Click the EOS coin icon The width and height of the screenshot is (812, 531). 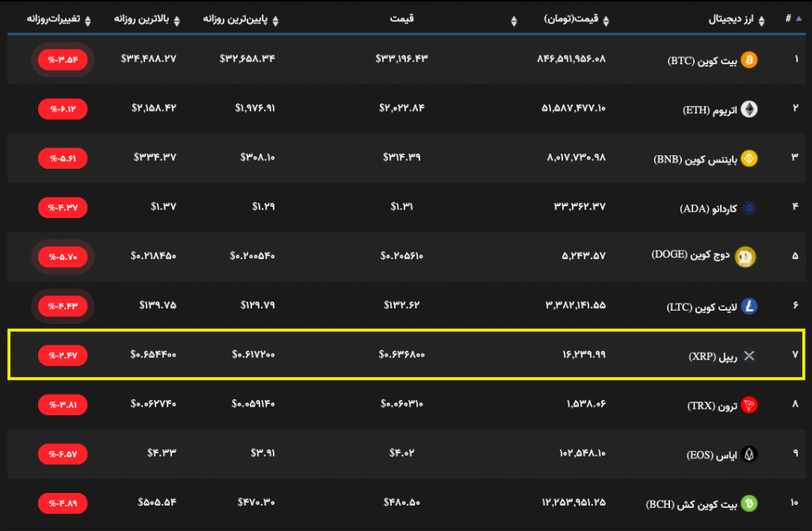(x=749, y=454)
